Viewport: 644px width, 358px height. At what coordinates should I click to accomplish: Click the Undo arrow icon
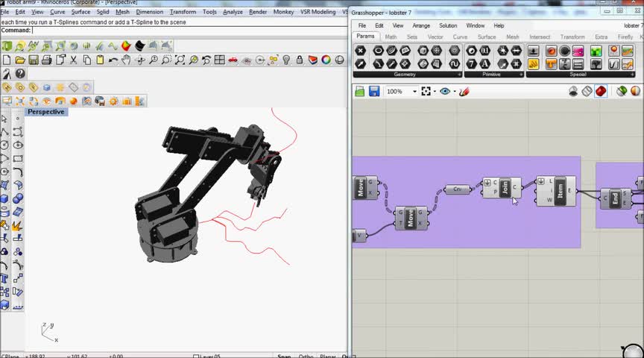coord(113,60)
